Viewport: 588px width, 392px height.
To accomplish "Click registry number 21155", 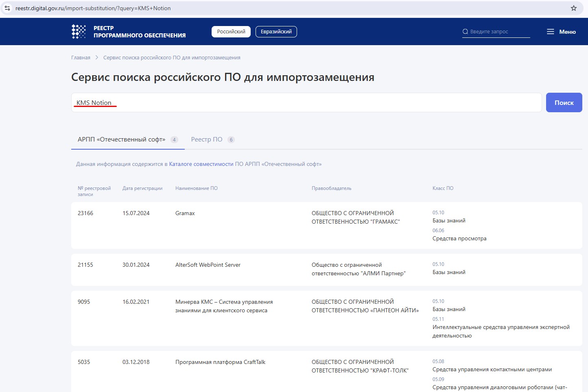I will click(85, 265).
